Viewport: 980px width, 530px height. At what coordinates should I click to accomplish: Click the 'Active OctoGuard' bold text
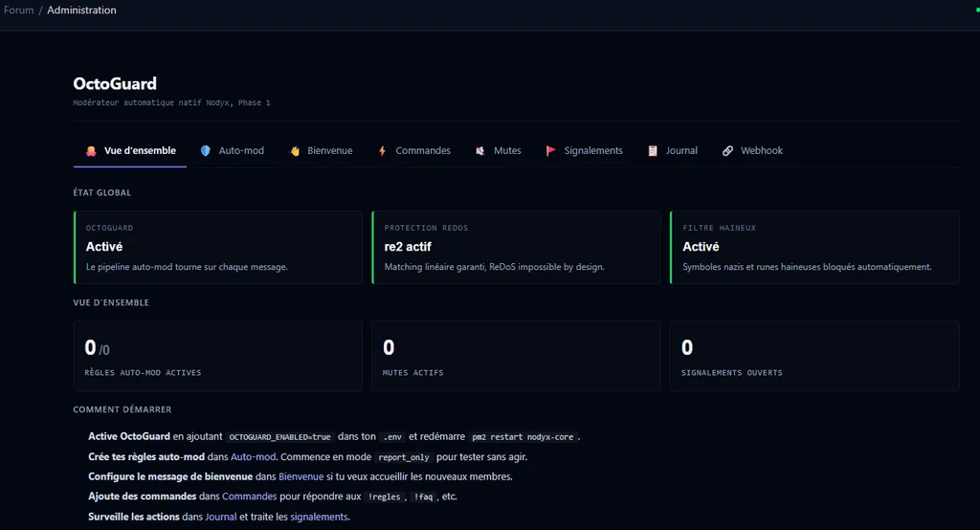[129, 436]
